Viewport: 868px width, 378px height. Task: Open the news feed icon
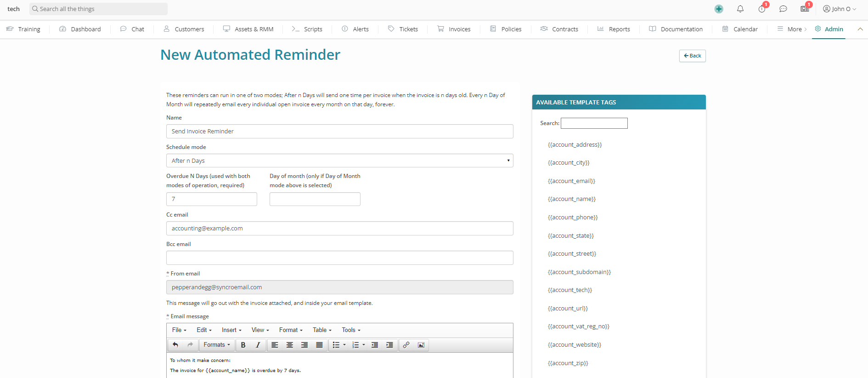(805, 9)
